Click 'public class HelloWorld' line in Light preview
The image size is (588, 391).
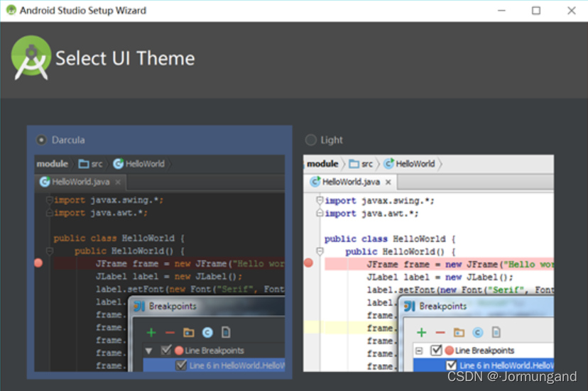pyautogui.click(x=390, y=239)
